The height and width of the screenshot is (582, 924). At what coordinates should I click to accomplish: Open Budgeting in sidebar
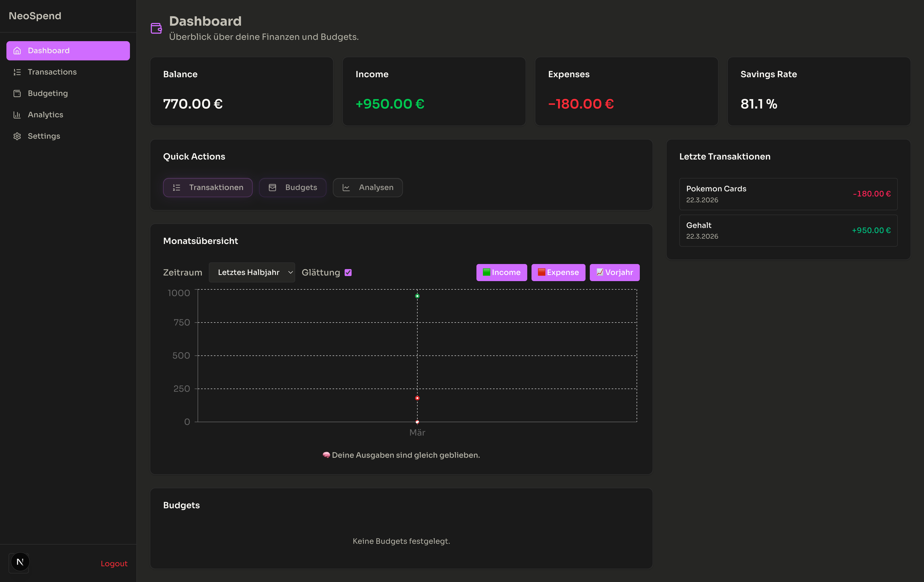(68, 94)
